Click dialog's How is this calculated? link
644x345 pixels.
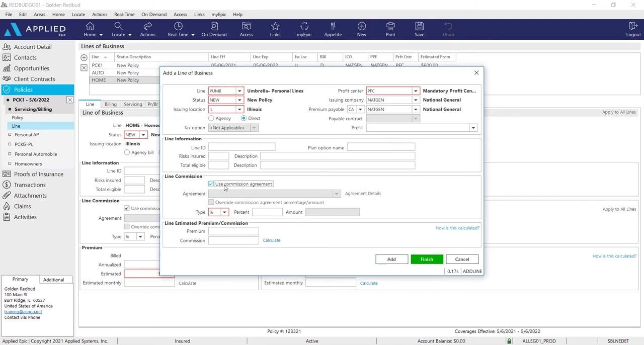pyautogui.click(x=457, y=228)
